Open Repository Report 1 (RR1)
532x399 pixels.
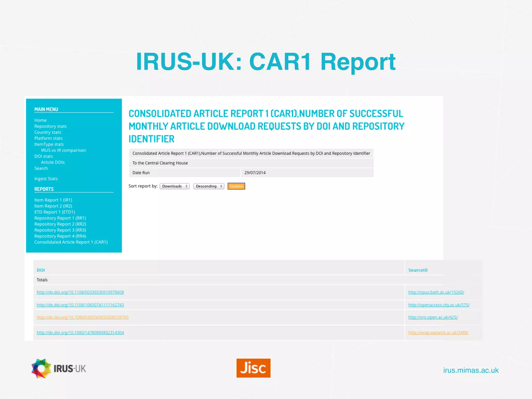pyautogui.click(x=60, y=218)
